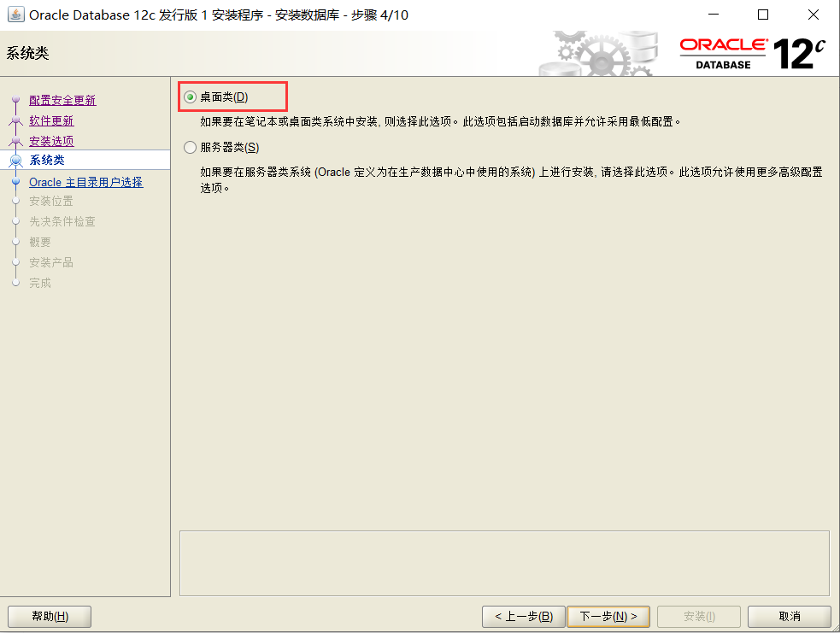Proceed with 下一步(N) button
This screenshot has height=633, width=840.
pyautogui.click(x=608, y=617)
